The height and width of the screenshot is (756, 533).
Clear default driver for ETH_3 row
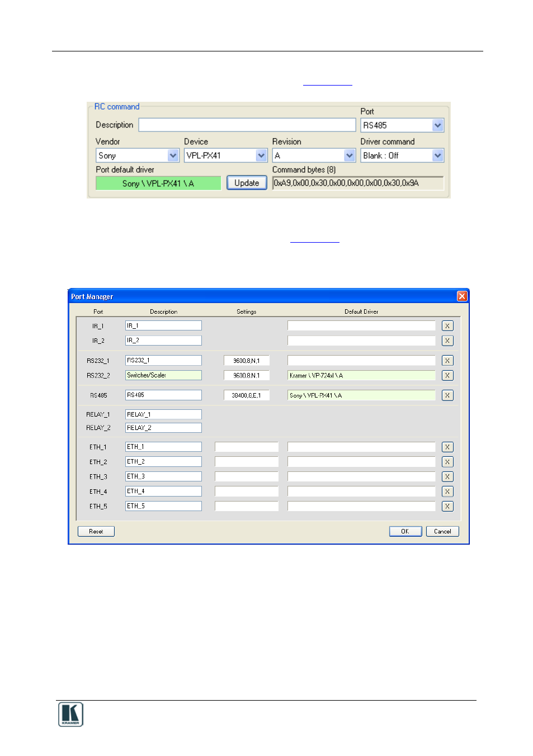tap(447, 477)
